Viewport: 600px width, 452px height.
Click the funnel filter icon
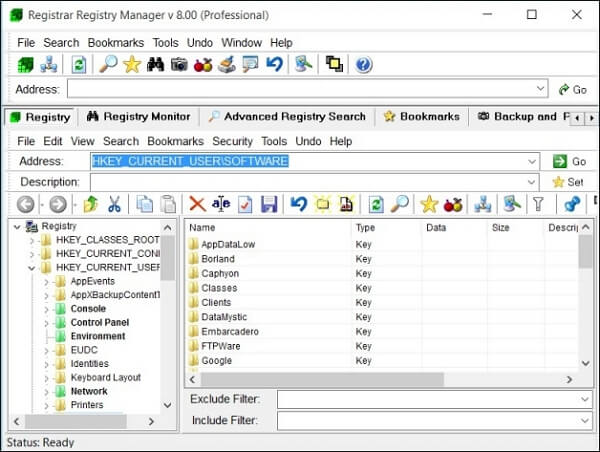pyautogui.click(x=538, y=204)
